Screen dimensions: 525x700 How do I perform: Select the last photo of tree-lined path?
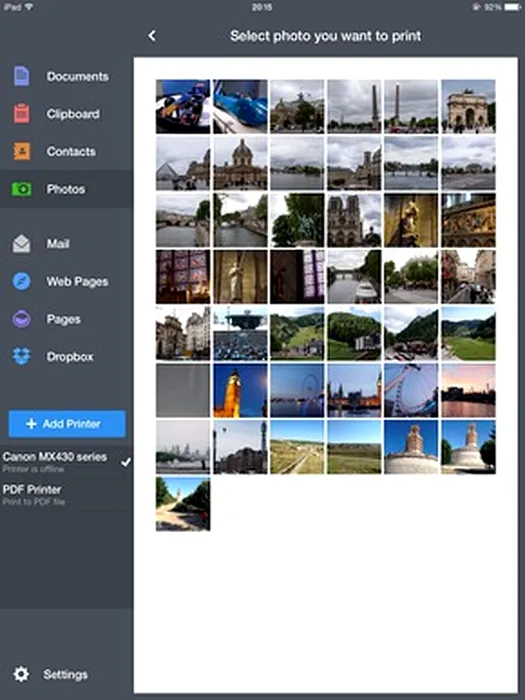click(183, 504)
